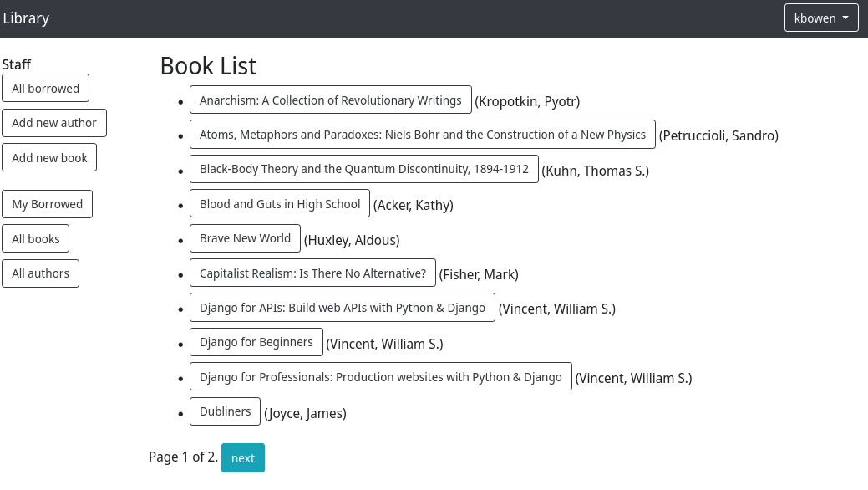868x490 pixels.
Task: Go to the next page of books
Action: (242, 458)
